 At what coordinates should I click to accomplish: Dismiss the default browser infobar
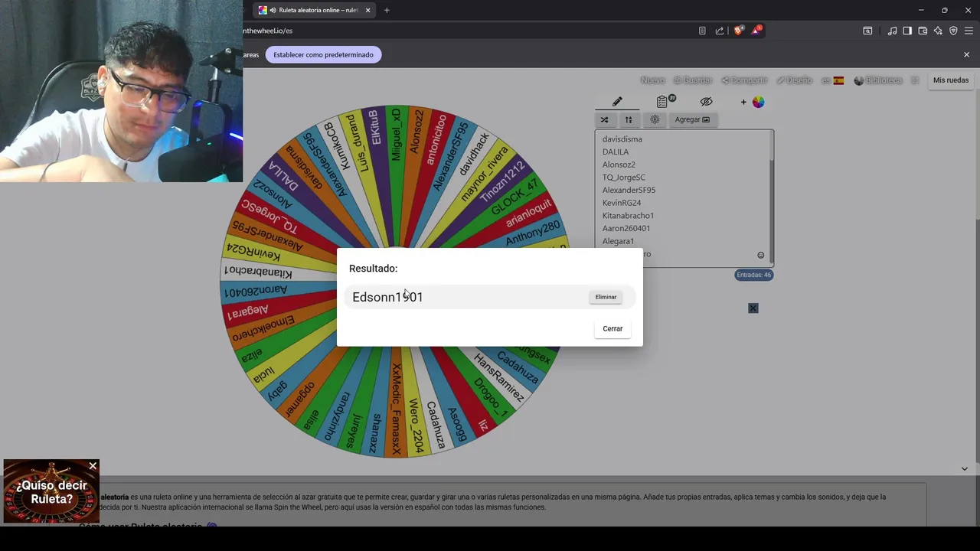966,54
